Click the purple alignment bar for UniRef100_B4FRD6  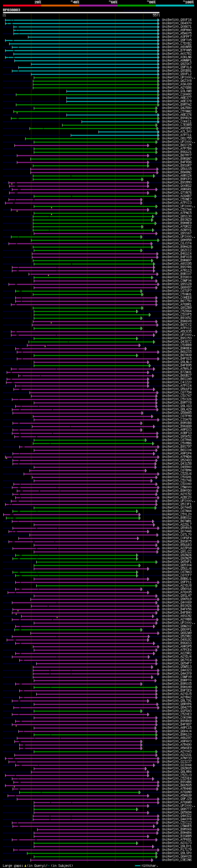click(x=83, y=162)
